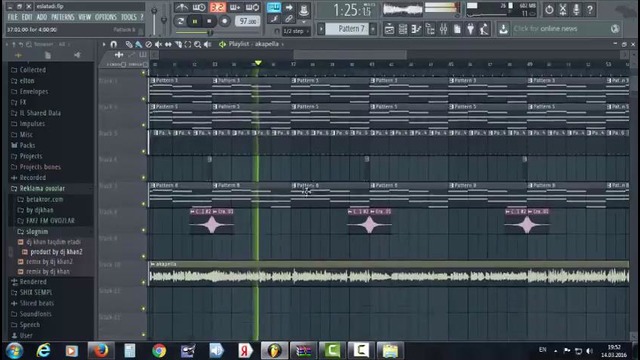Toggle step editing mode arrow
Screen dimensions: 640x360
pos(289,7)
